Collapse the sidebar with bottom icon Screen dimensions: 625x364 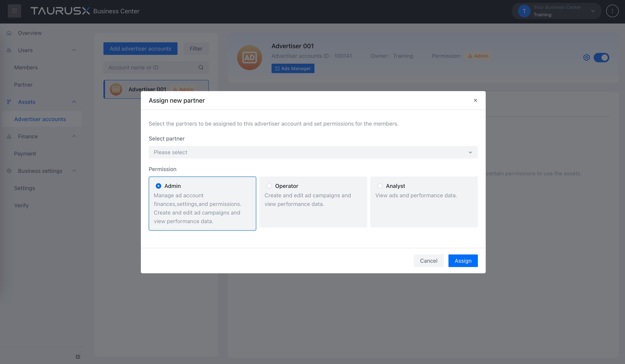(78, 357)
